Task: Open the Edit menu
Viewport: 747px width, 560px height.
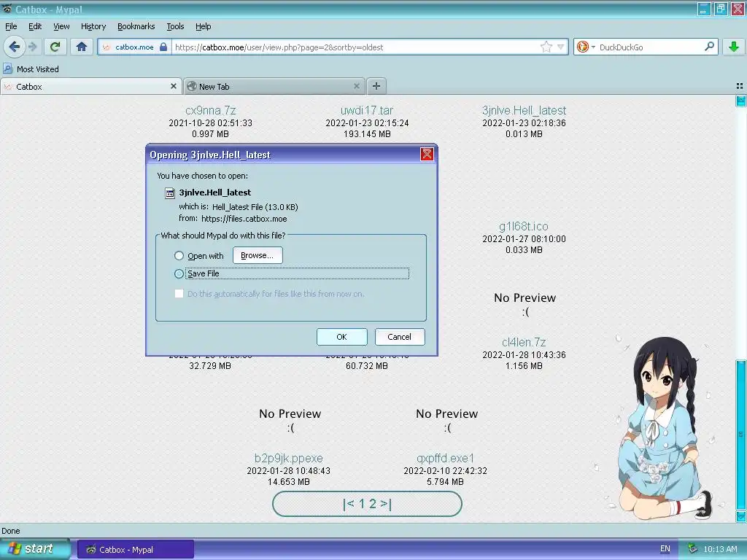Action: [35, 26]
